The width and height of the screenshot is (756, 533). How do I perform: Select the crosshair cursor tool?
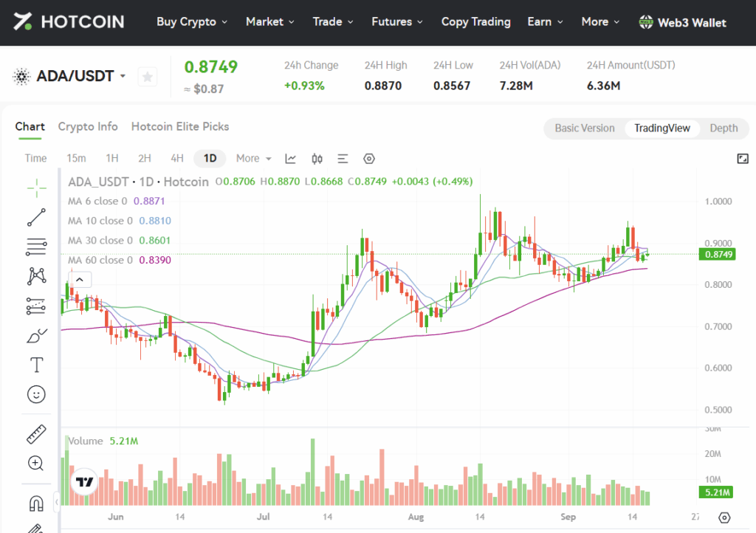click(37, 188)
